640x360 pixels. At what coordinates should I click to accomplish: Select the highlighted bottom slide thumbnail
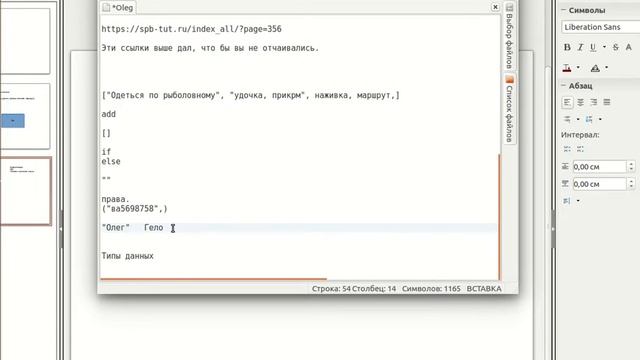25,191
